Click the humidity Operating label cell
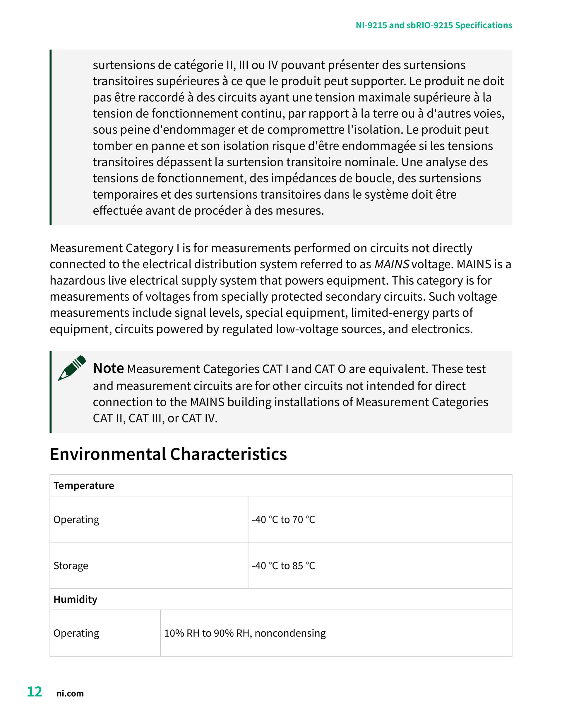 coord(105,633)
